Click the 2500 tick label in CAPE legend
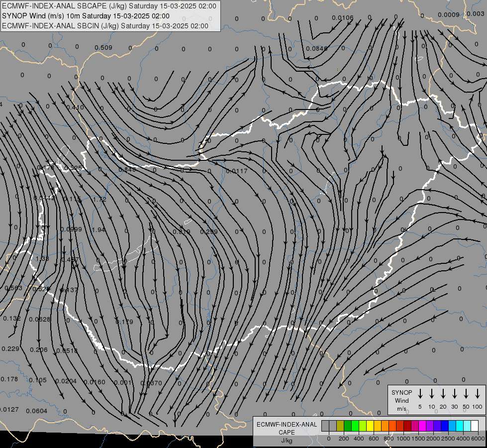This screenshot has height=448, width=487. [448, 439]
